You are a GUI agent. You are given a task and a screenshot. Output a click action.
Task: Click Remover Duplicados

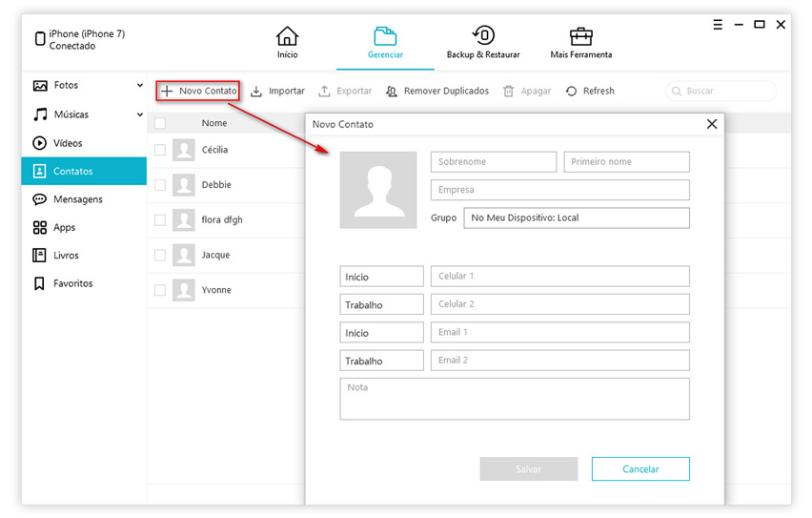437,92
